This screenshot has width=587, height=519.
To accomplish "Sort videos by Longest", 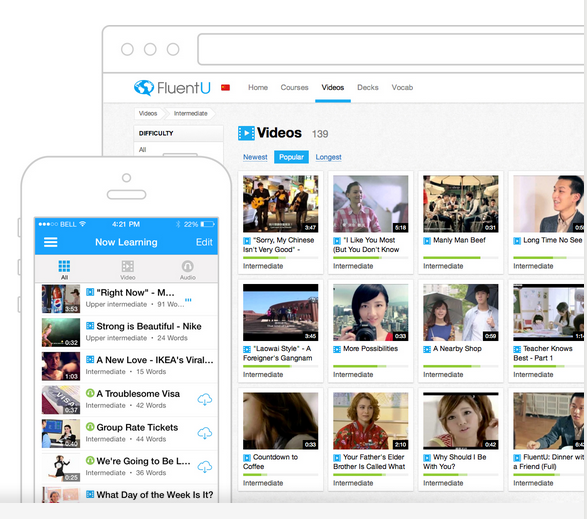I will coord(328,157).
